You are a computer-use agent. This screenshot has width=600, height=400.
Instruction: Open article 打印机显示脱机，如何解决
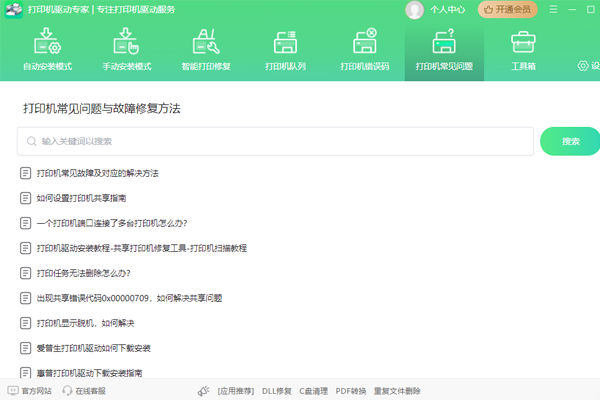(x=85, y=323)
